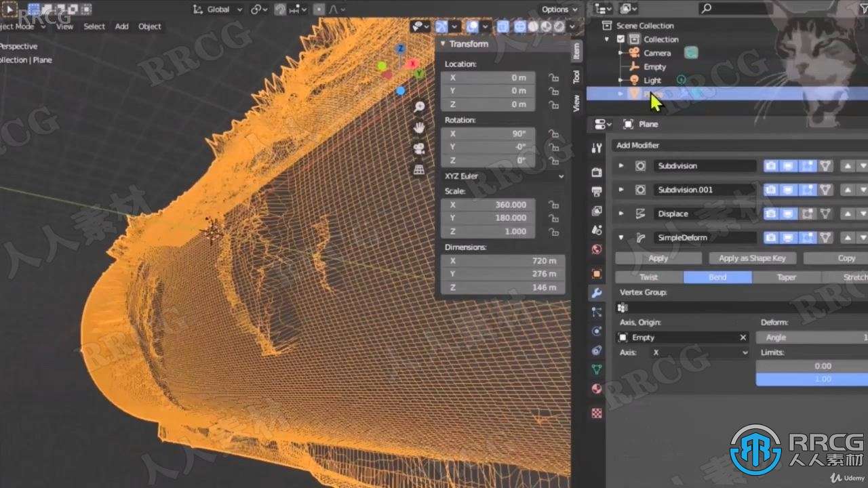The width and height of the screenshot is (868, 488).
Task: Toggle lock for Rotation Y
Action: (x=553, y=147)
